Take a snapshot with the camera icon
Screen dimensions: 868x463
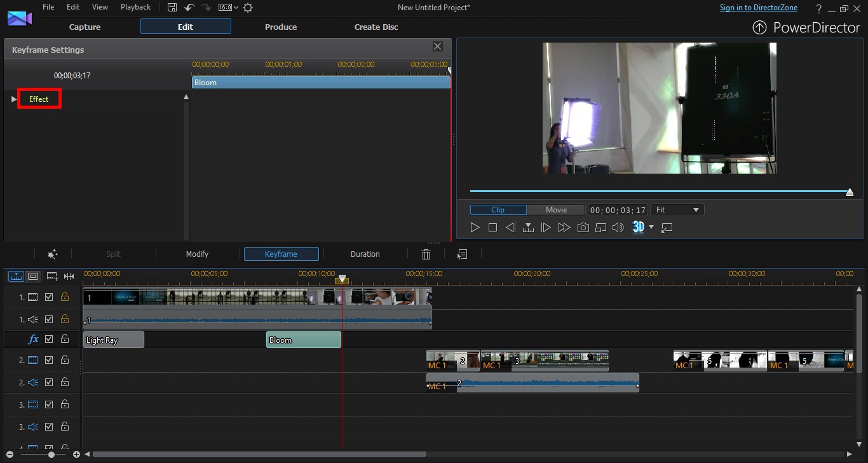[583, 227]
